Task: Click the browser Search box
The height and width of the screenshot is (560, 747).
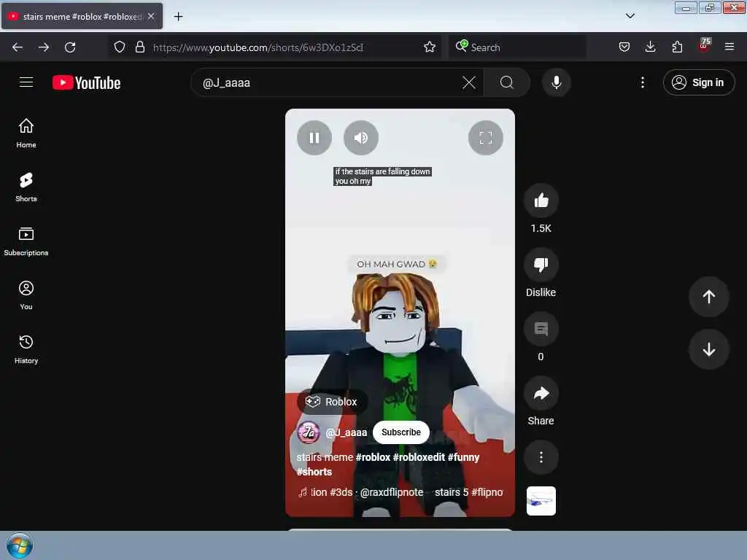Action: click(x=517, y=47)
